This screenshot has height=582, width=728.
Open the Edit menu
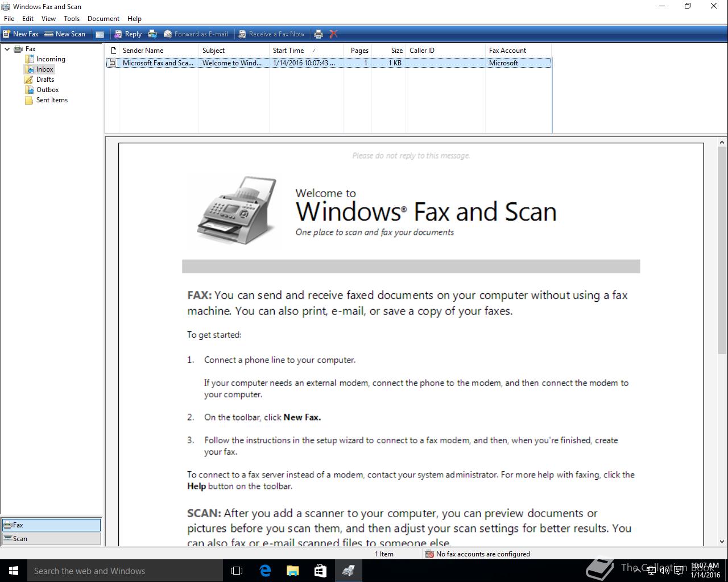point(28,19)
